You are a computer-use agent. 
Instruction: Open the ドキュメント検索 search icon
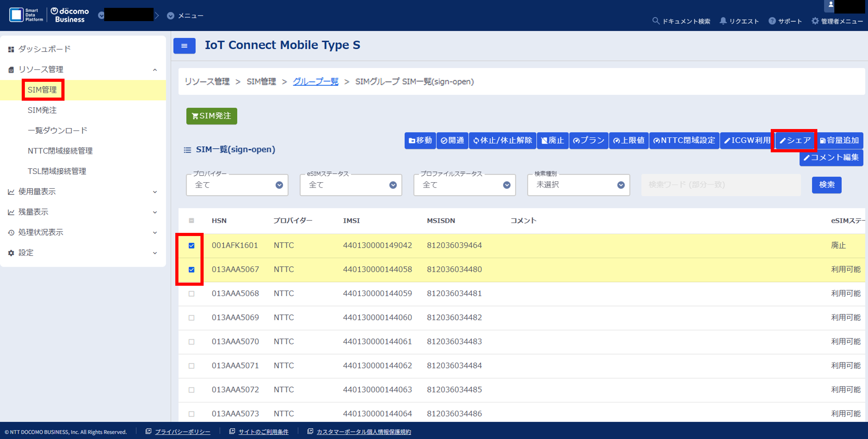[656, 21]
